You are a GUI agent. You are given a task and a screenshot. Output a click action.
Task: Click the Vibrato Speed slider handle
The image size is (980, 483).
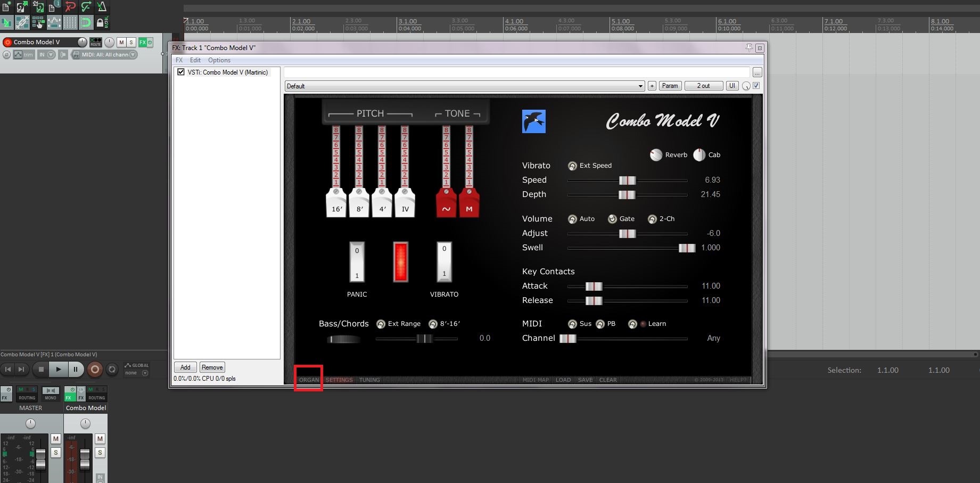[x=627, y=181]
